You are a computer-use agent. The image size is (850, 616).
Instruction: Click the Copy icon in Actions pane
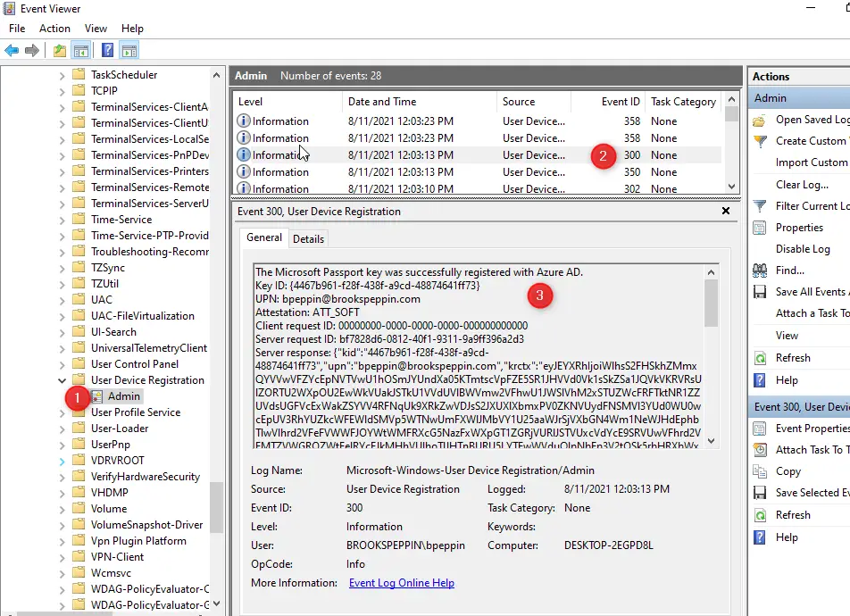coord(760,471)
